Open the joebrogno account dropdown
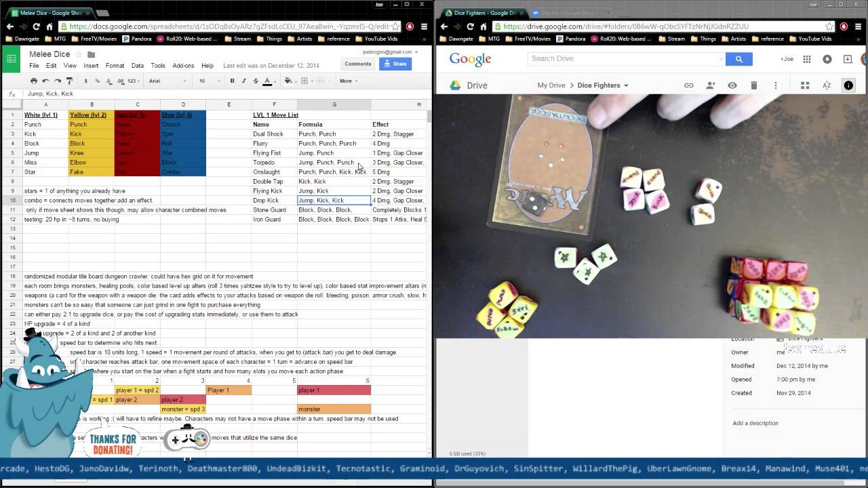Screen dimensions: 868x488 coord(389,52)
